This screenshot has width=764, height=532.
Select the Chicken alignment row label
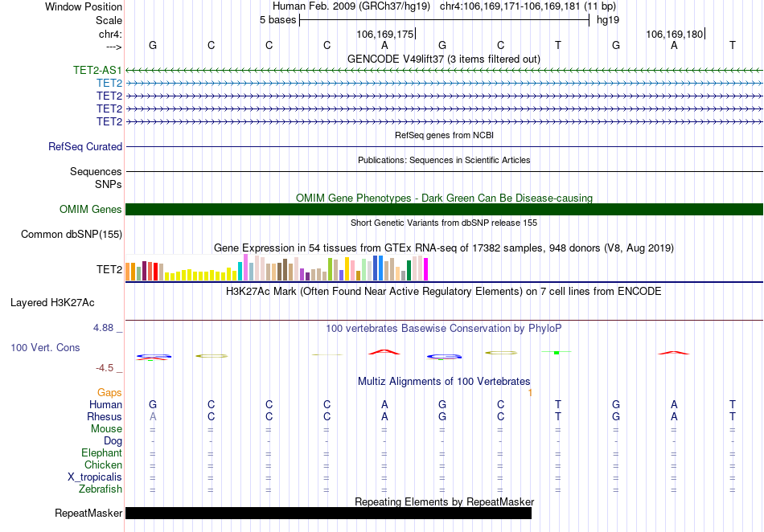(103, 464)
